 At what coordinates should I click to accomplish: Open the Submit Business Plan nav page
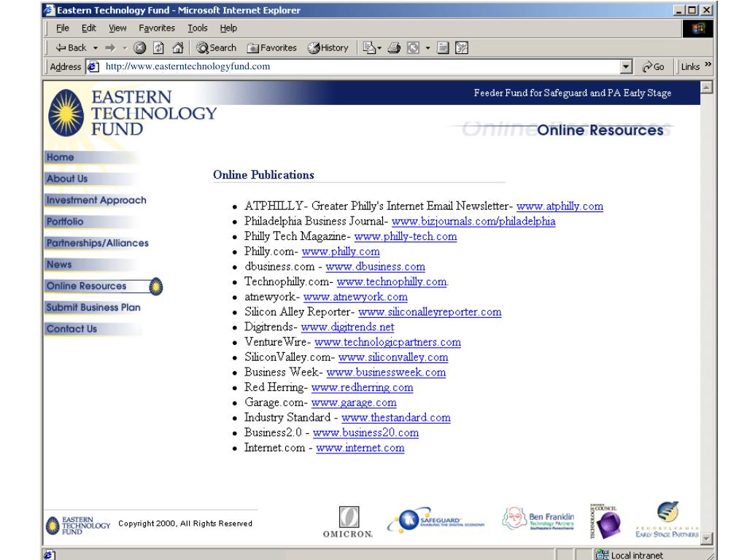[x=93, y=307]
